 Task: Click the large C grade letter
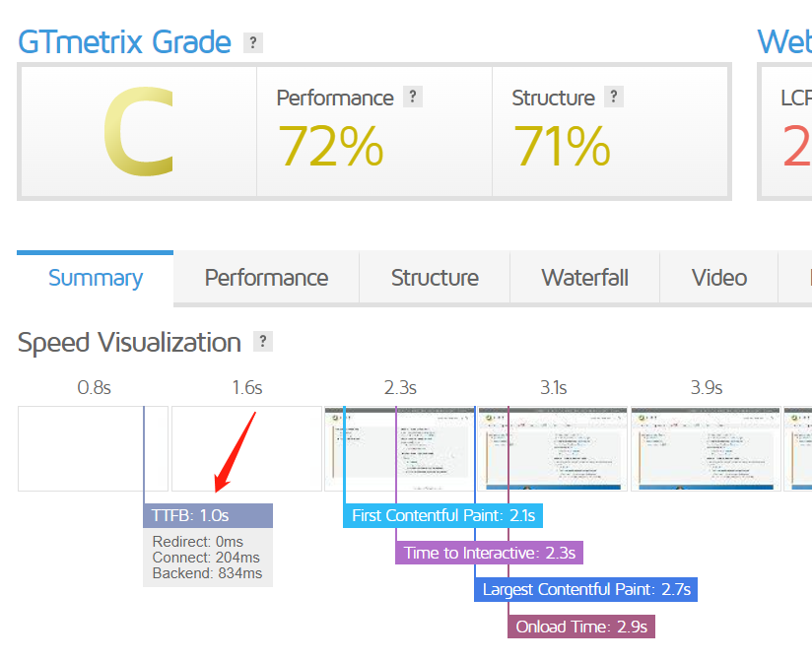pyautogui.click(x=138, y=133)
